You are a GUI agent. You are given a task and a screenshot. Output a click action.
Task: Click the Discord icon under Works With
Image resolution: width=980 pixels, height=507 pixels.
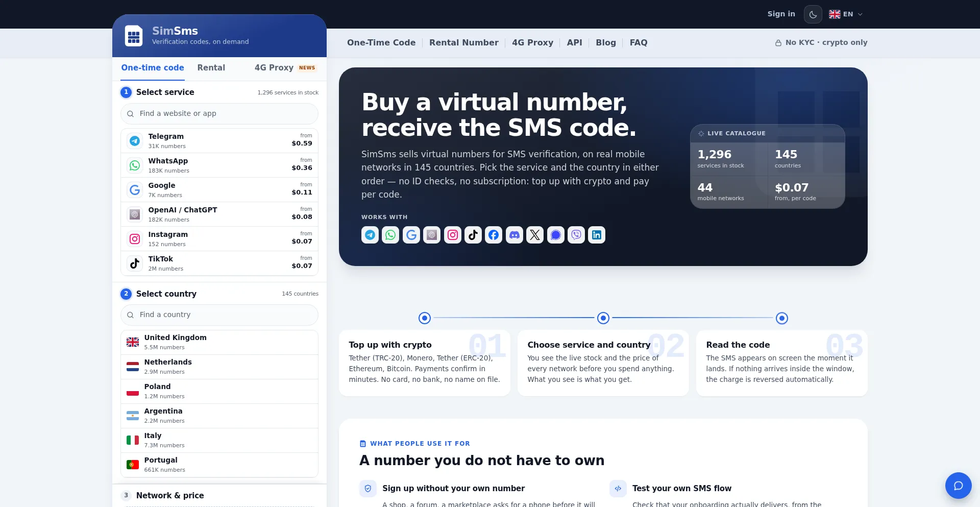[514, 235]
